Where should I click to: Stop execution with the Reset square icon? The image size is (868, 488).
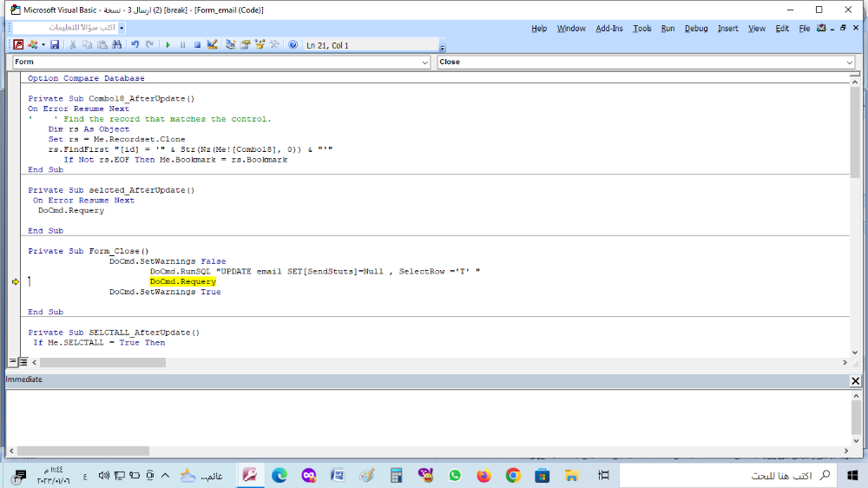197,45
